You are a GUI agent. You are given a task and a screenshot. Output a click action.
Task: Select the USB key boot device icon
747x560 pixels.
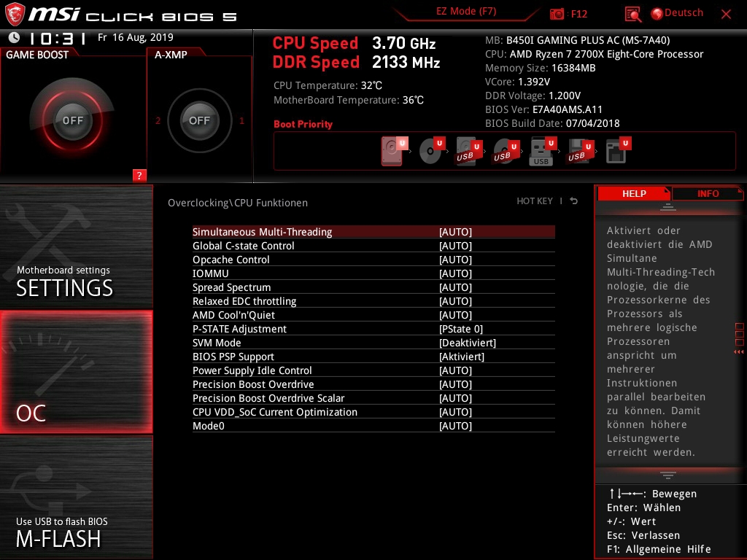(543, 151)
